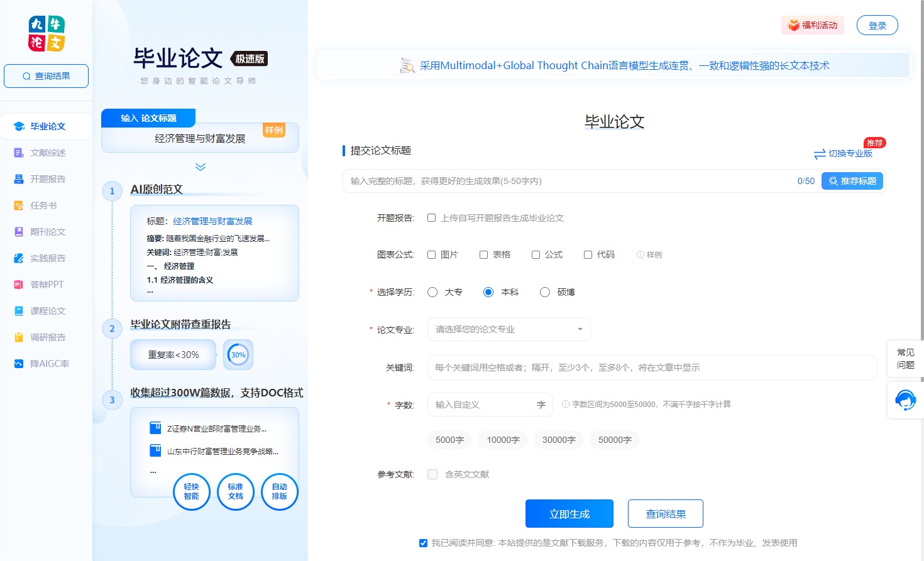Open the 福利活动 promotion button
This screenshot has width=924, height=561.
pos(813,25)
